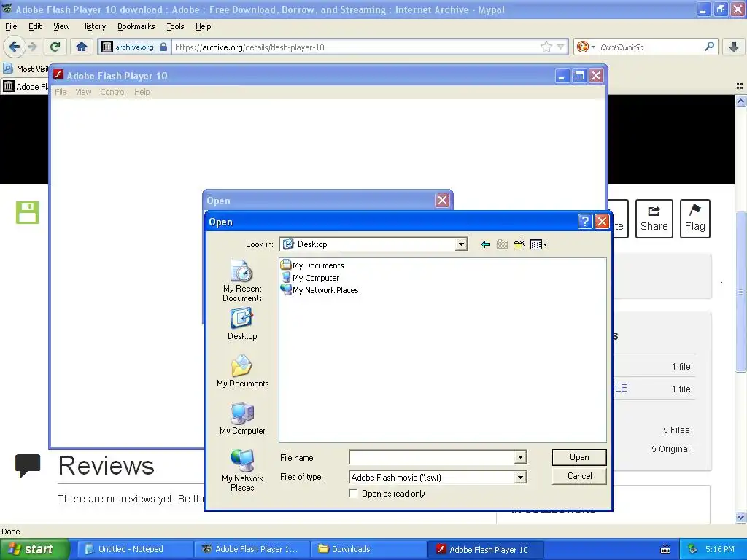Image resolution: width=747 pixels, height=560 pixels.
Task: Select My Computer in the file list
Action: point(310,278)
